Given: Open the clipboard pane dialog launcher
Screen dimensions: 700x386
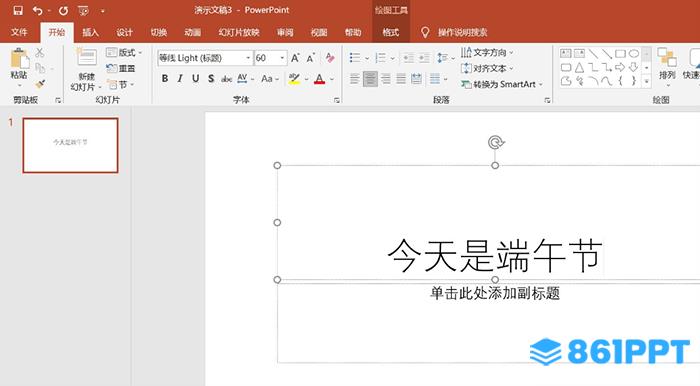Looking at the screenshot, I should [x=58, y=100].
